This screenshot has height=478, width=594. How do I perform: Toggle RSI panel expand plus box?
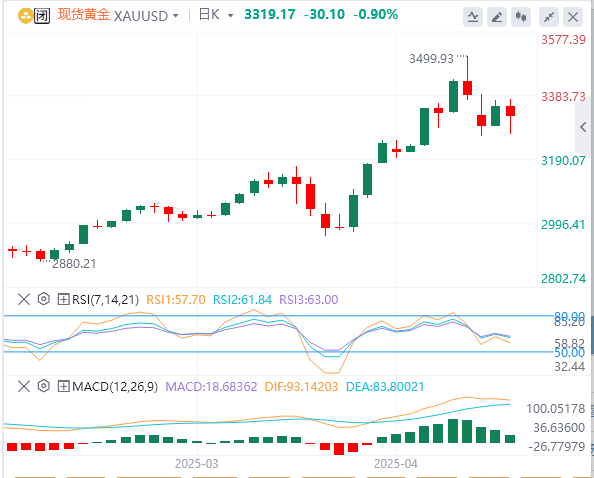[63, 300]
